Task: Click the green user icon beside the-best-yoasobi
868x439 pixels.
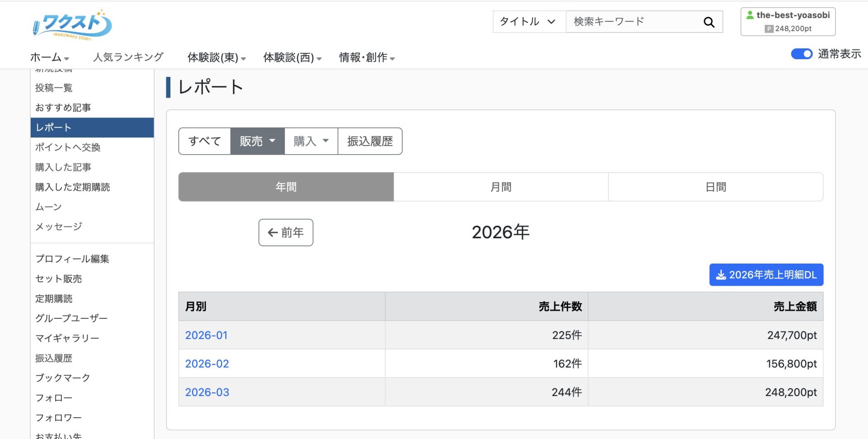Action: pos(750,15)
